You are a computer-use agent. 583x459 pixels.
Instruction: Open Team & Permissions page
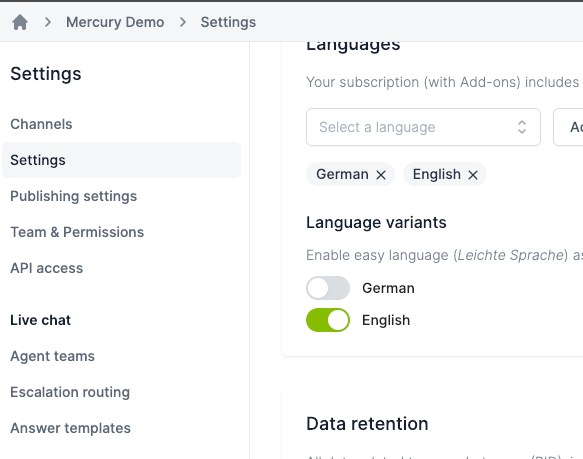tap(77, 232)
